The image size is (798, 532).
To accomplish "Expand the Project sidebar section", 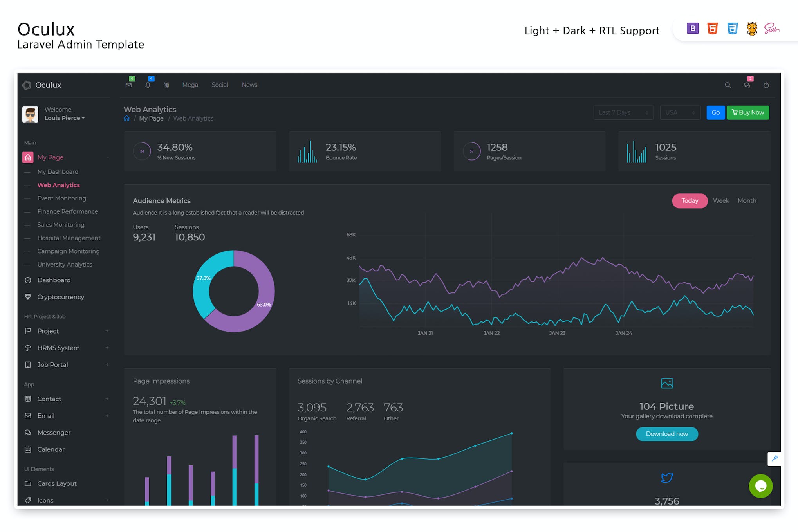I will pyautogui.click(x=107, y=331).
